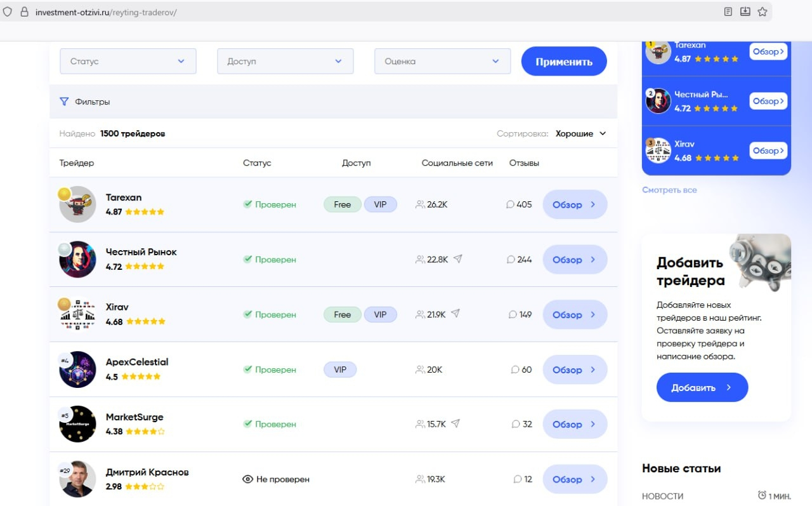Screen dimensions: 812x506
Task: Click comment bubble icon next to 60
Action: (515, 370)
